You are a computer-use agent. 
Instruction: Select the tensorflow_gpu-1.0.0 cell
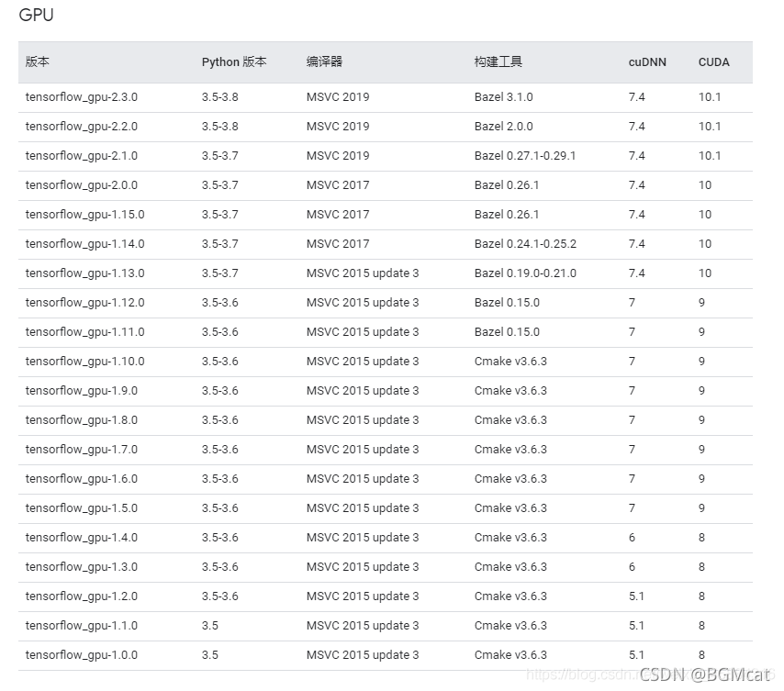pos(82,655)
